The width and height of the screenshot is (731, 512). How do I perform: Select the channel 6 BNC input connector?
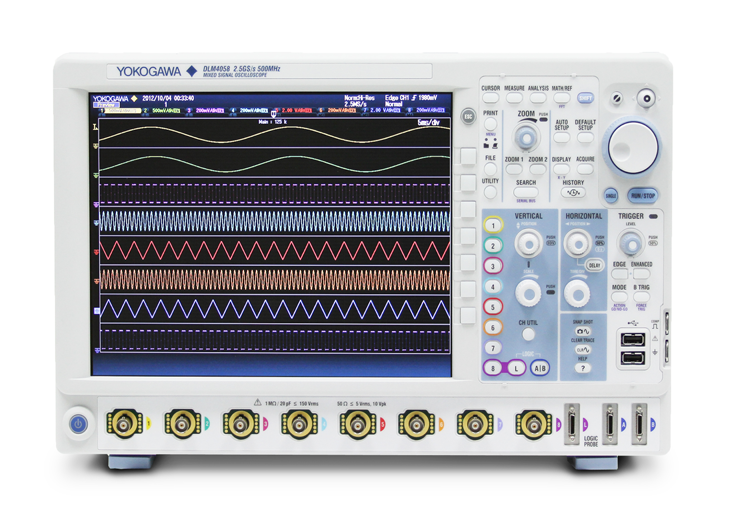click(416, 424)
